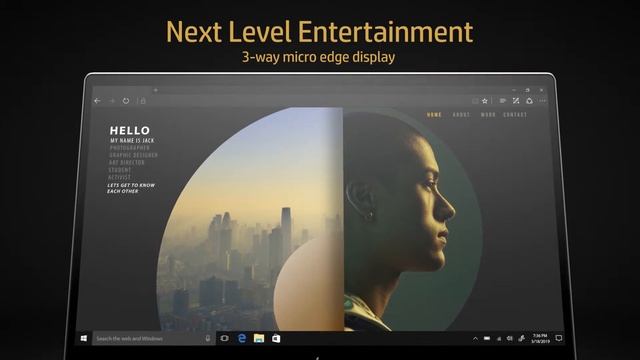640x360 pixels.
Task: Click the GRAPHIC DESIGNER text line
Action: pyautogui.click(x=133, y=155)
